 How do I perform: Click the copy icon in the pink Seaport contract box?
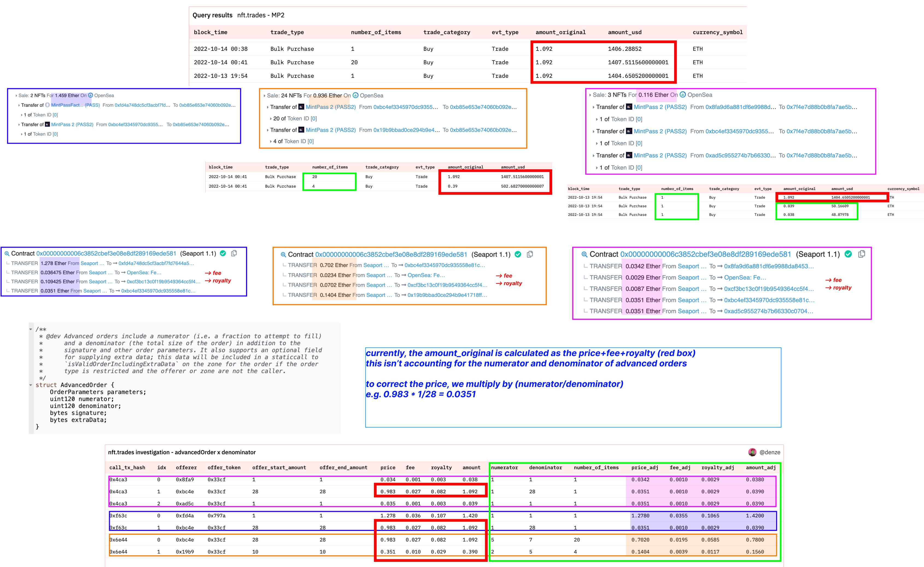[862, 254]
